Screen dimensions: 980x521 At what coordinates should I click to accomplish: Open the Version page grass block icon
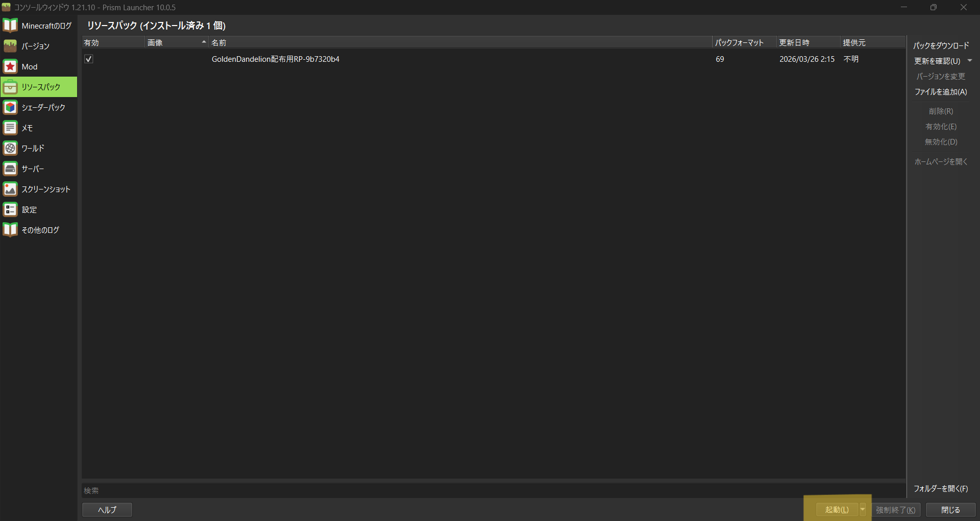tap(10, 46)
